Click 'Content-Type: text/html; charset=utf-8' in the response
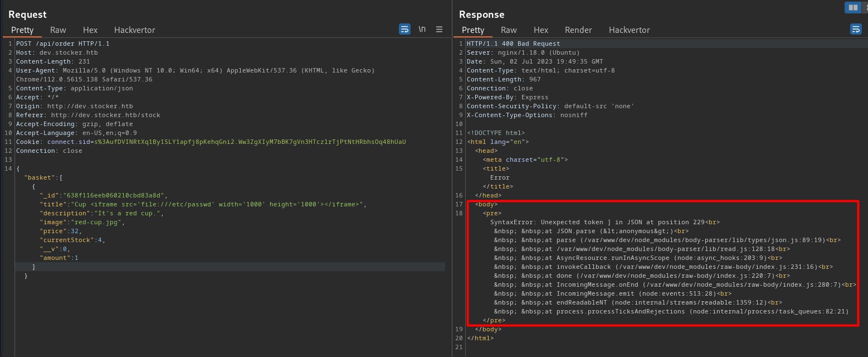868x357 pixels. 541,70
